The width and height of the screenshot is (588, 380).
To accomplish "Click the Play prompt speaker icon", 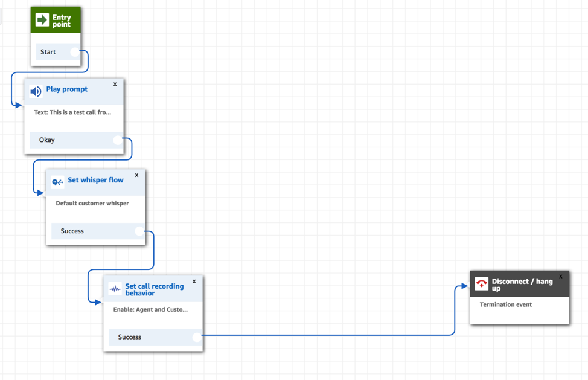I will pos(35,91).
